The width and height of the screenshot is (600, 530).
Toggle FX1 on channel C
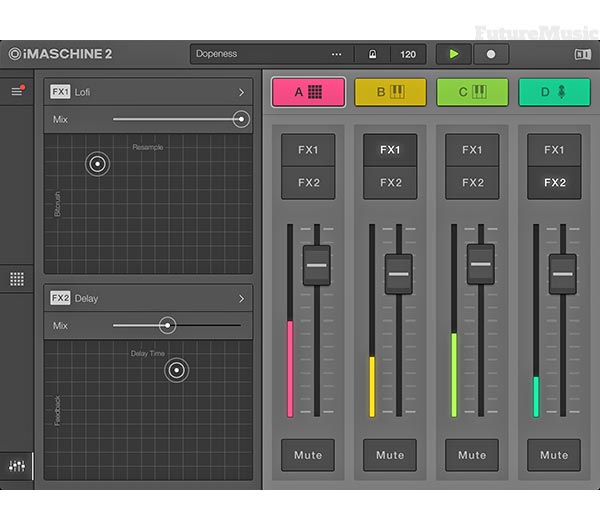[472, 150]
